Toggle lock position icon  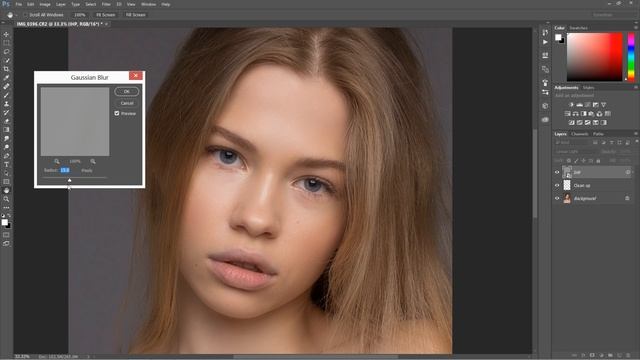[x=583, y=161]
